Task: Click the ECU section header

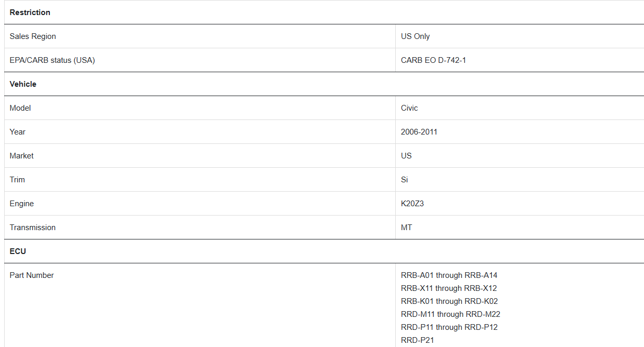Action: click(18, 251)
